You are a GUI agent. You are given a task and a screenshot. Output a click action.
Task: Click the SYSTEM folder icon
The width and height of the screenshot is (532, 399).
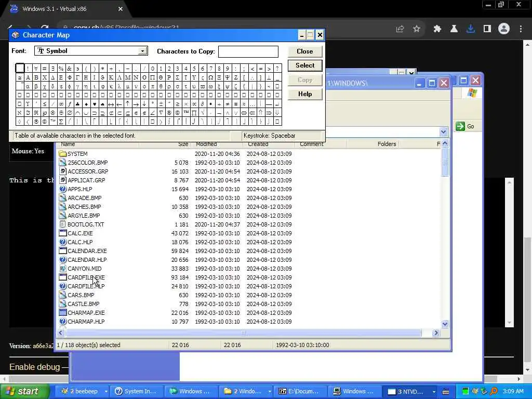62,154
